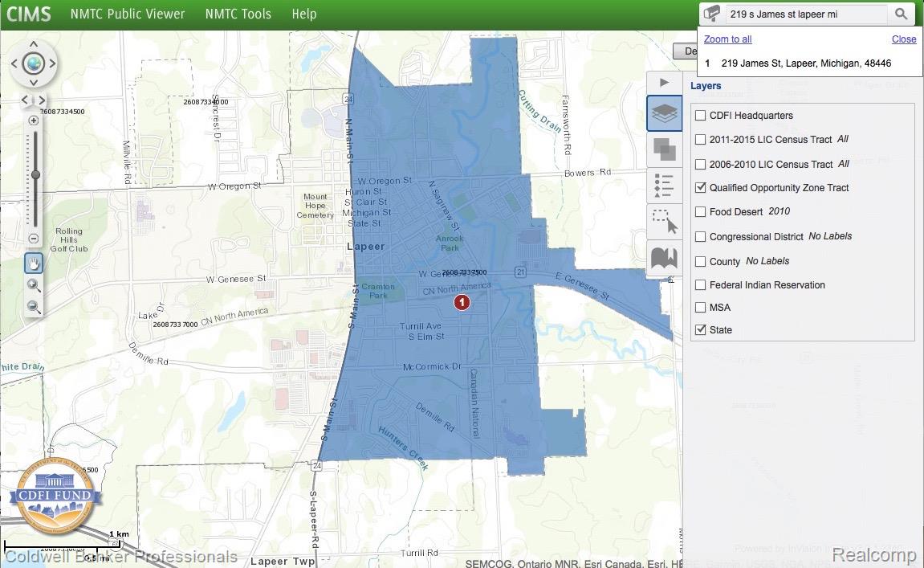The image size is (924, 568).
Task: Open the NMTC Tools menu
Action: [x=238, y=14]
